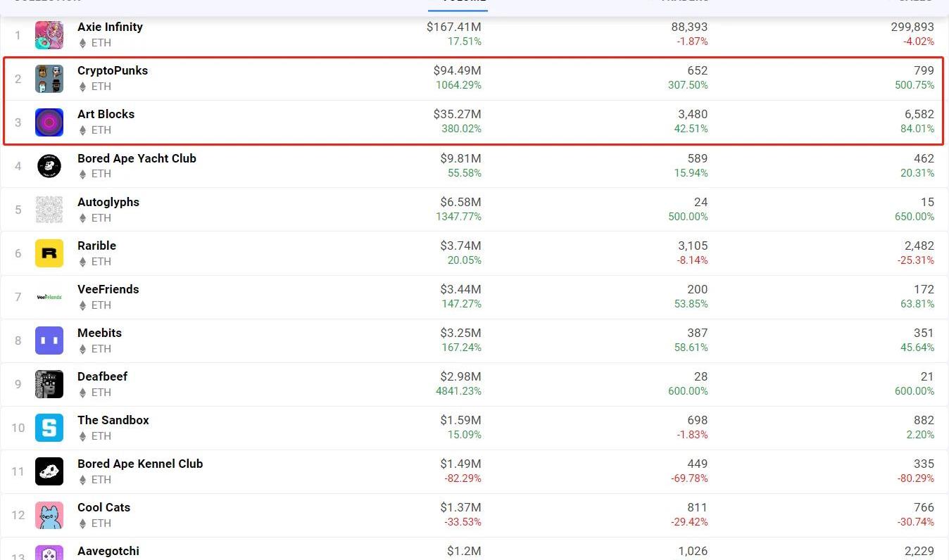This screenshot has height=560, width=949.
Task: Open the VeeFriends collection logo
Action: (49, 297)
